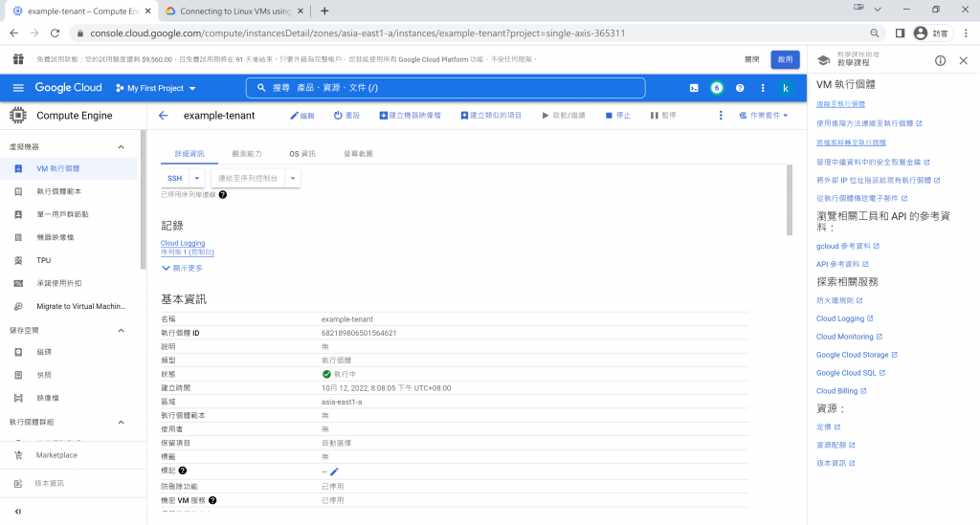
Task: Create similar instance from toolbar
Action: click(491, 116)
